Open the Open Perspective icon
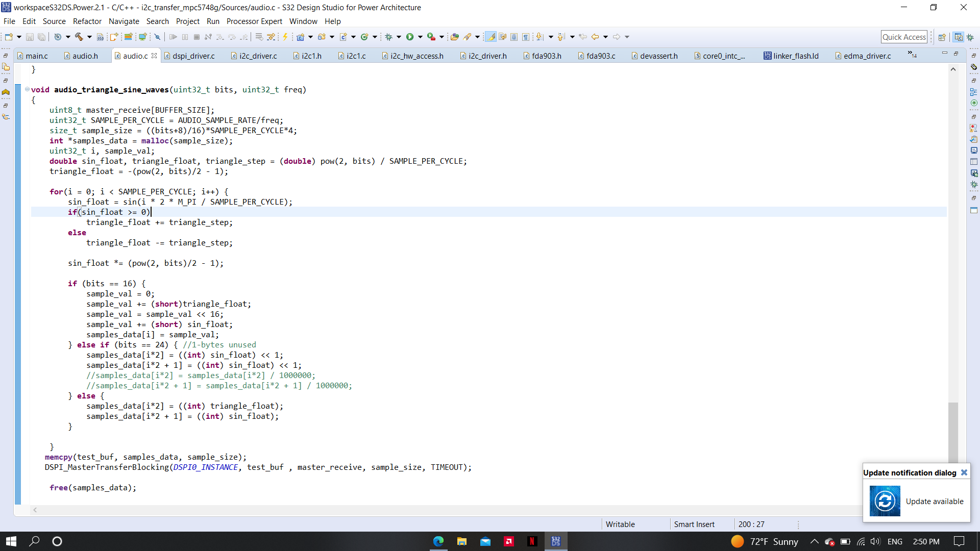Screen dimensions: 980x551 pos(942,37)
